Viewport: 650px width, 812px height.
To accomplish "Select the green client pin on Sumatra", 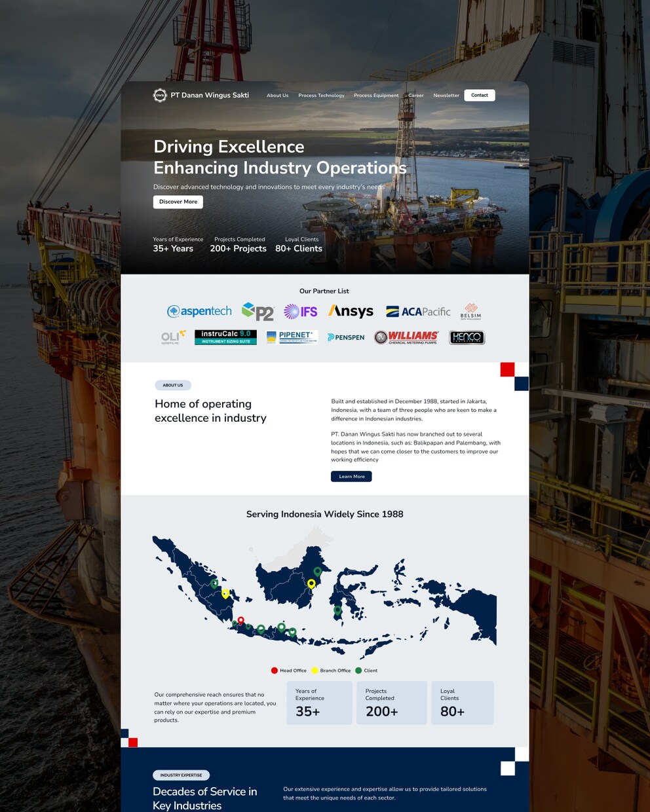I will 214,583.
